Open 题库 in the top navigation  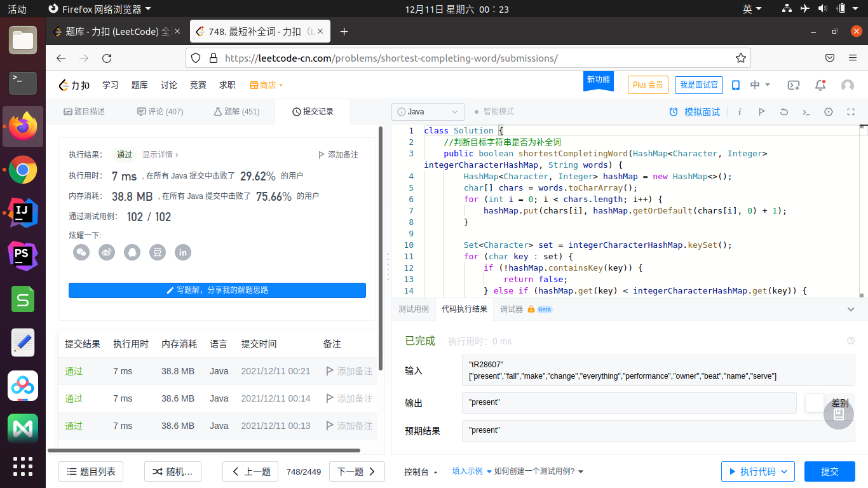[139, 85]
